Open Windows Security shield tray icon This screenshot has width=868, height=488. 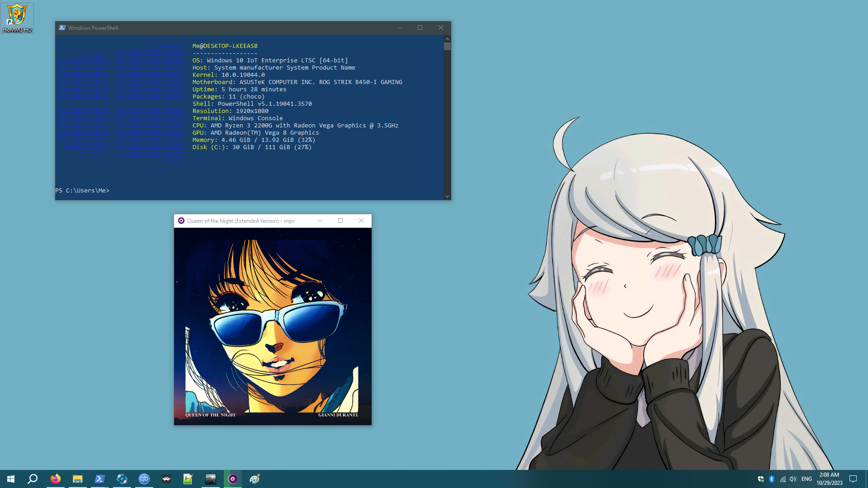tap(761, 479)
